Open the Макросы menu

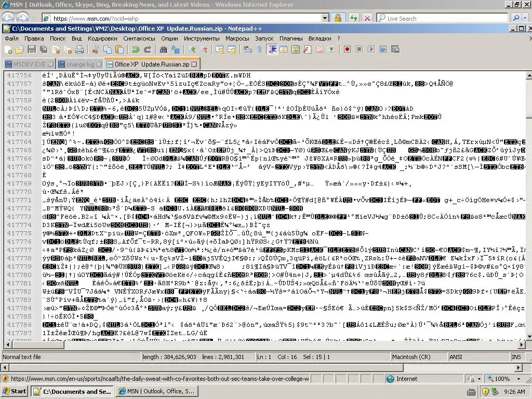(237, 38)
